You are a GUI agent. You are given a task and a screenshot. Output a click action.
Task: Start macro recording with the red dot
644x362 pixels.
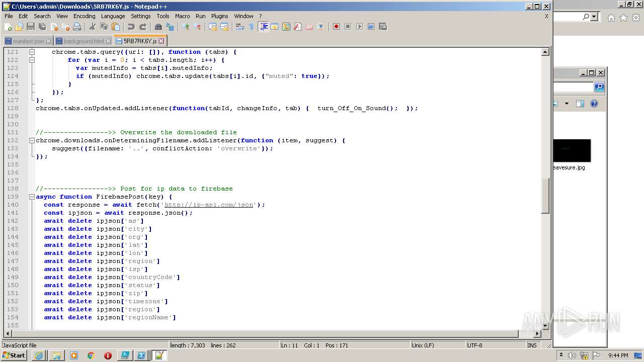[336, 27]
